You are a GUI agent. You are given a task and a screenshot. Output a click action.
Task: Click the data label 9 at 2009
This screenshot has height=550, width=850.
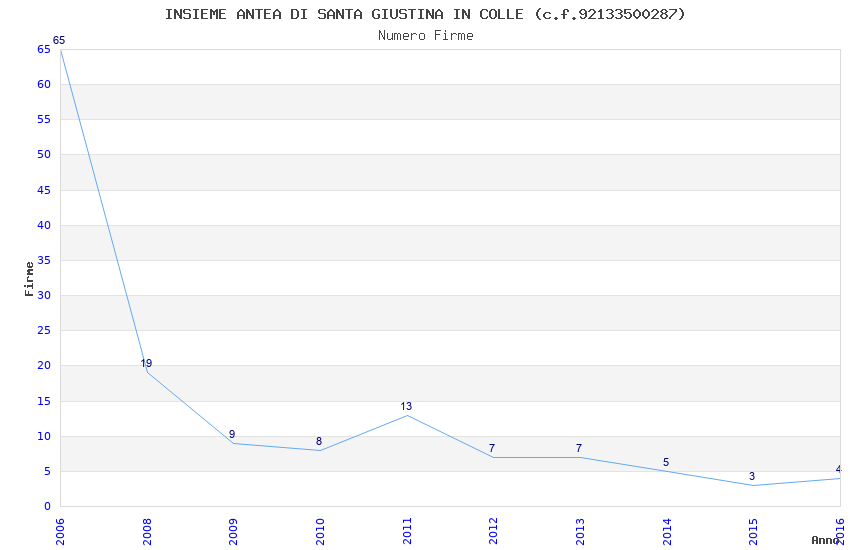(232, 434)
